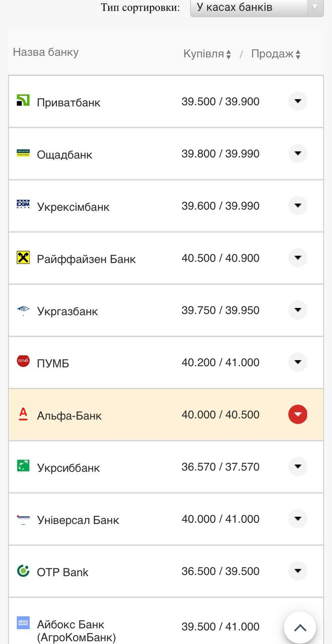Expand the Приватбанк row details

click(298, 101)
